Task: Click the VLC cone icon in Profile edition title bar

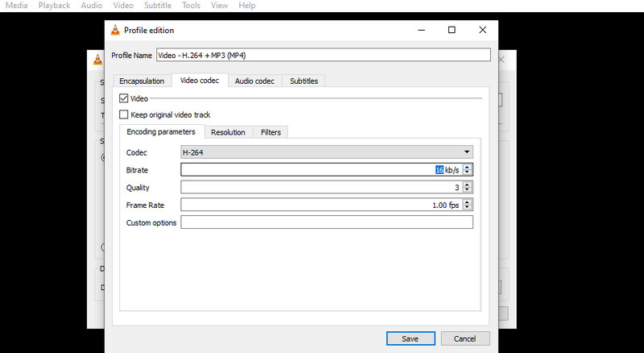Action: pos(115,31)
